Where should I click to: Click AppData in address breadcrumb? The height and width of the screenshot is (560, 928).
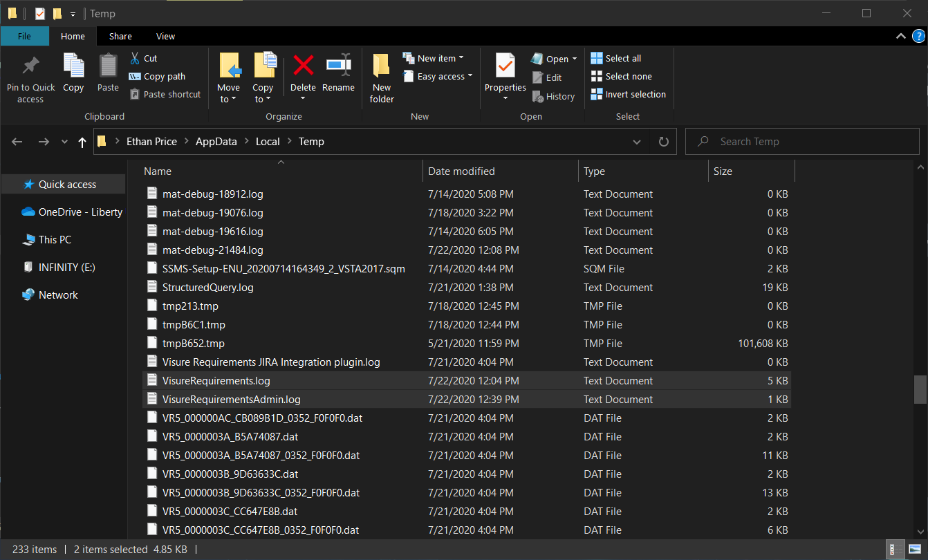(216, 142)
